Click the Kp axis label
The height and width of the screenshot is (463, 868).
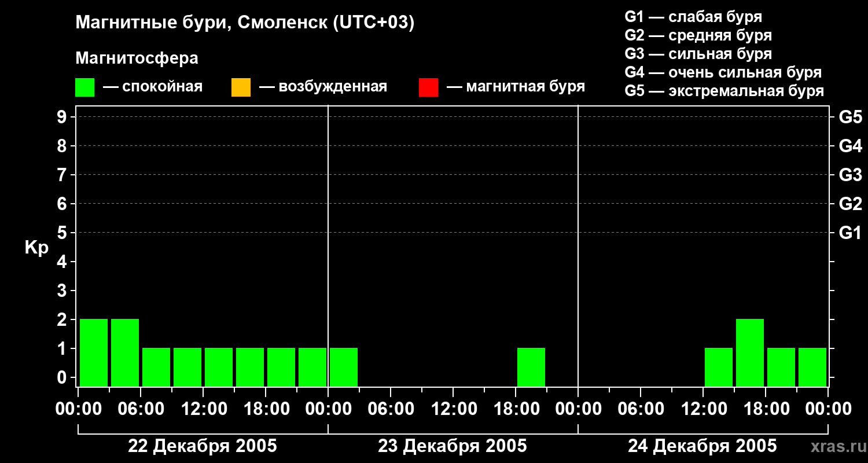(36, 248)
